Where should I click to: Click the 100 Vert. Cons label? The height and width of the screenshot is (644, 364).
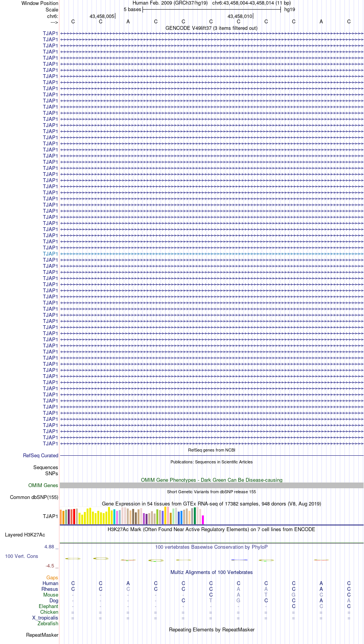(21, 556)
